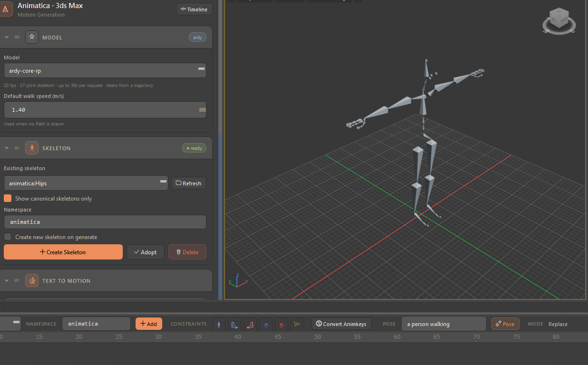Click the skeleton's head bone in viewport
This screenshot has width=588, height=365.
tap(426, 69)
